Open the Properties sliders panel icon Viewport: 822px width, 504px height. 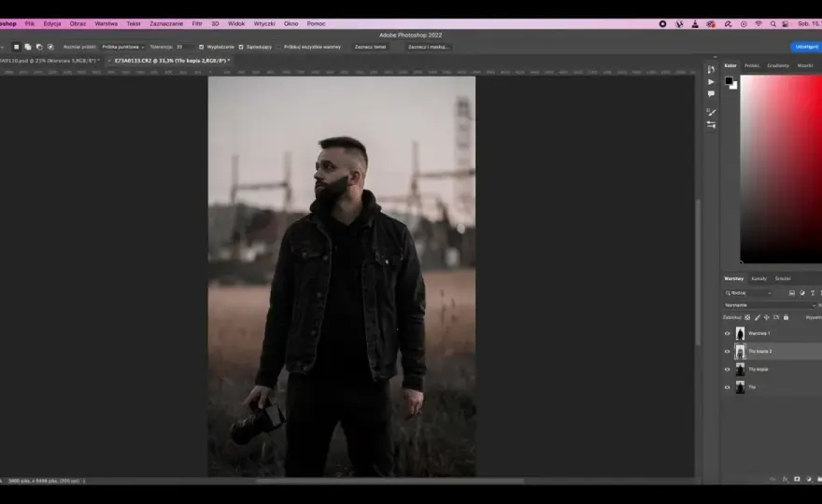[x=711, y=125]
